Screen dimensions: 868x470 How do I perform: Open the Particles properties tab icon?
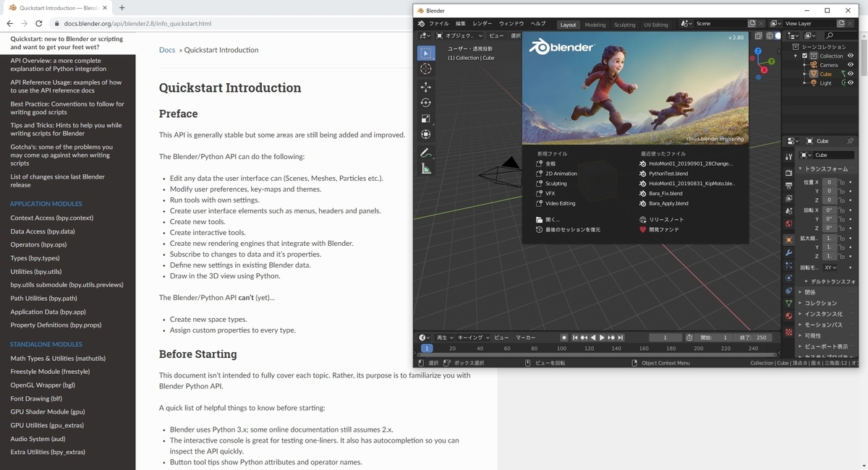pos(788,265)
